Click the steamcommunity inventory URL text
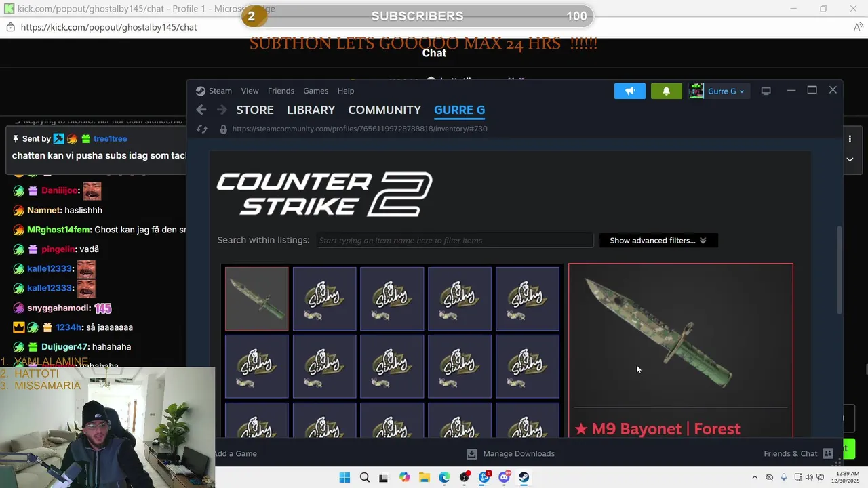The width and height of the screenshot is (868, 488). pos(359,129)
